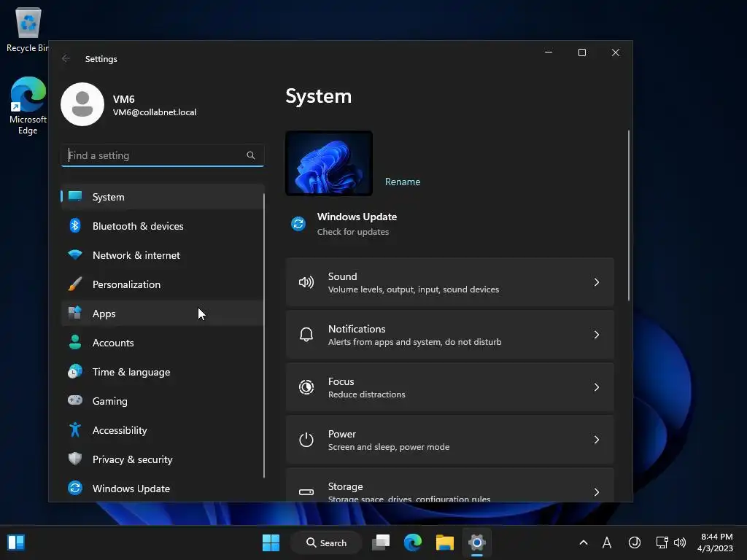Open Accessibility settings section

(163, 430)
